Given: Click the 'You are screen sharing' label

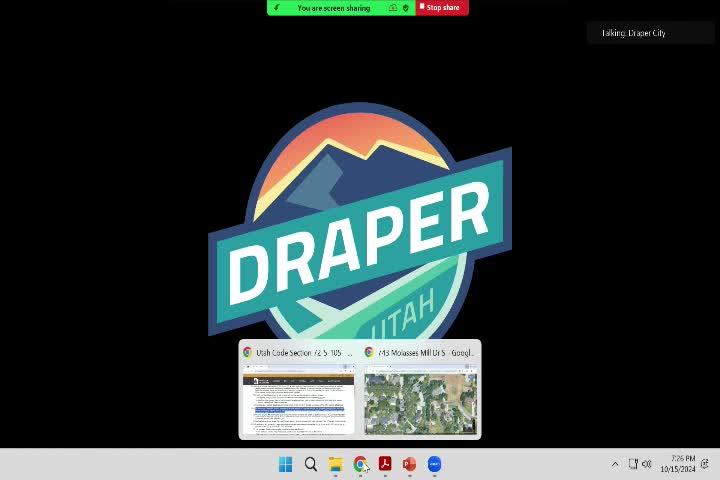Looking at the screenshot, I should pyautogui.click(x=333, y=8).
